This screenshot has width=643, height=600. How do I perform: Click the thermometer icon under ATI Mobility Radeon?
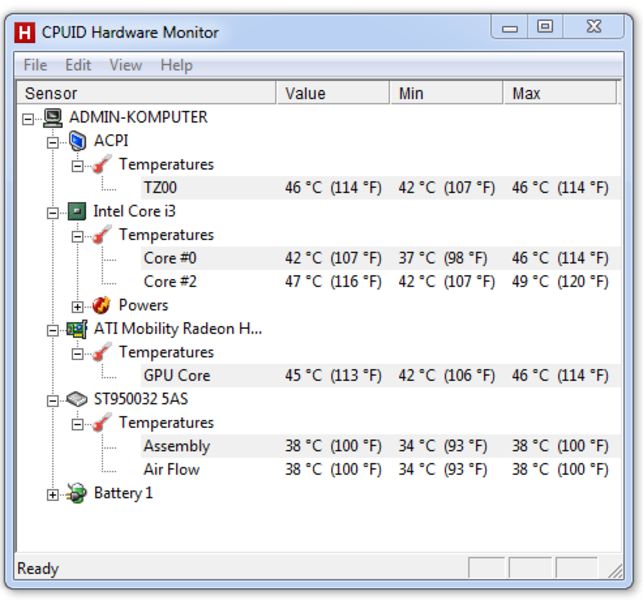(x=102, y=352)
